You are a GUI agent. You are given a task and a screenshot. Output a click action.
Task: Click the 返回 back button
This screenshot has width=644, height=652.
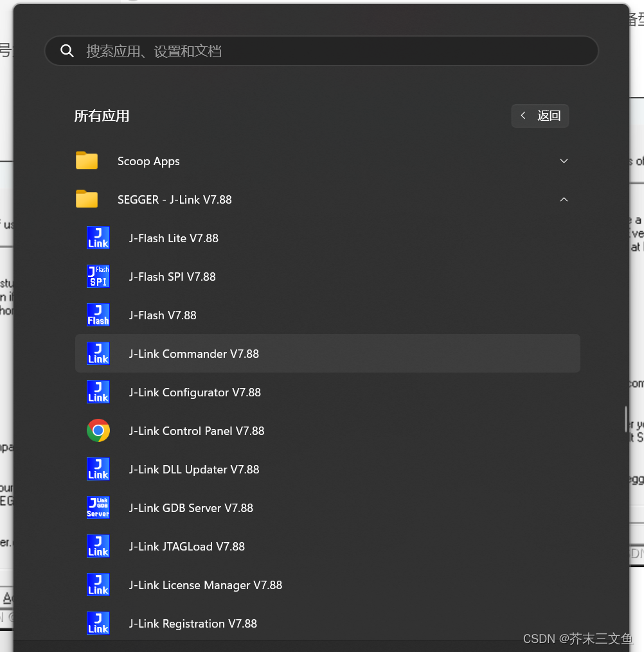pyautogui.click(x=540, y=116)
